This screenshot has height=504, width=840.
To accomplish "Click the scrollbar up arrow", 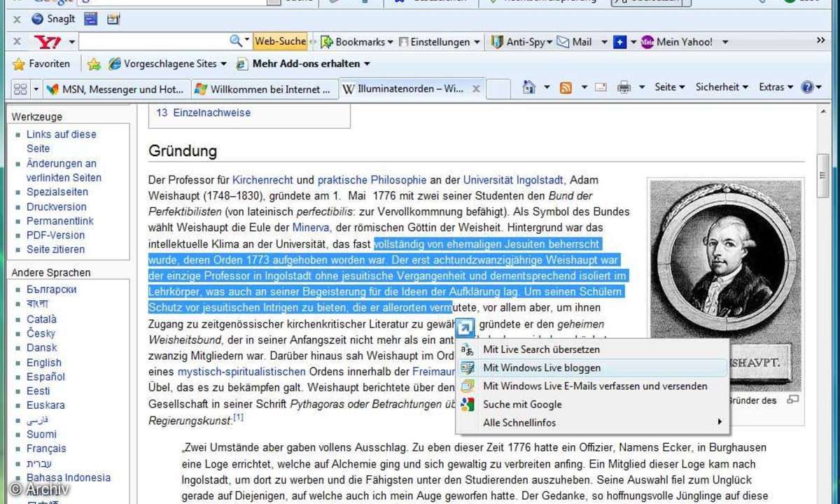I will [824, 111].
